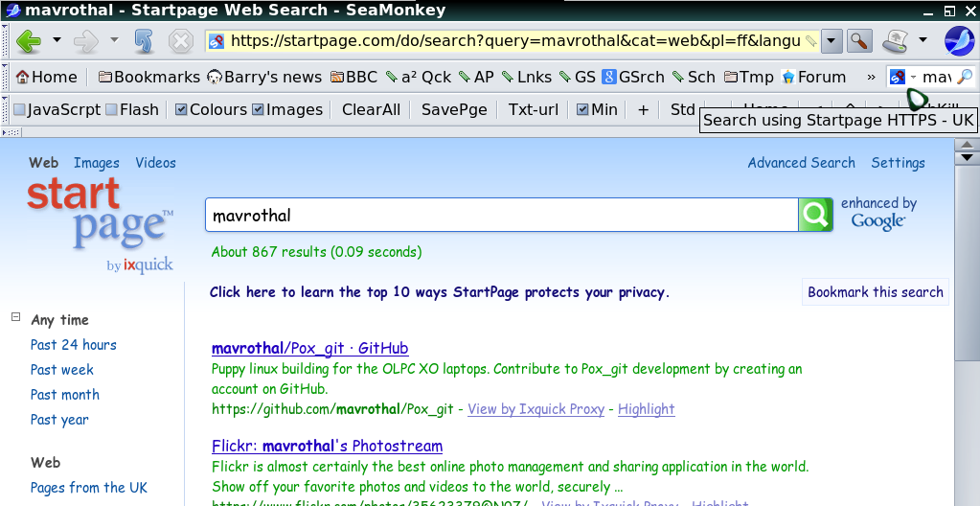980x506 pixels.
Task: Filter results to Past week
Action: (62, 370)
